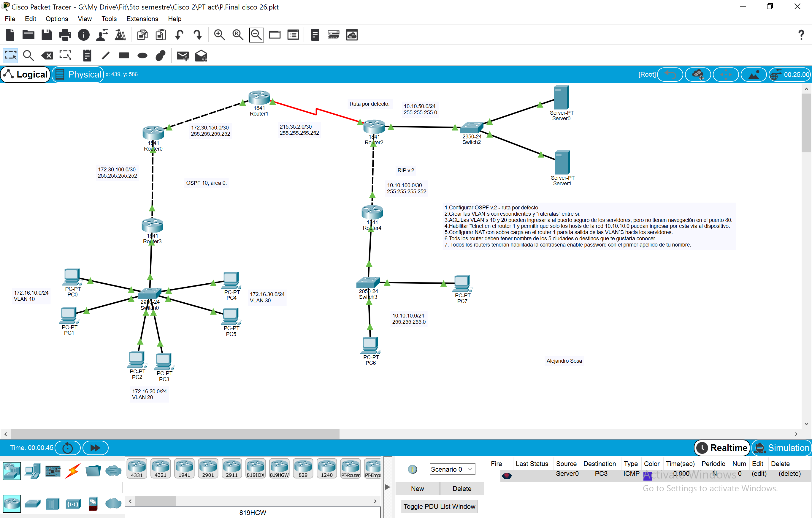
Task: Add a Simple PDU with the envelope tool
Action: (183, 56)
